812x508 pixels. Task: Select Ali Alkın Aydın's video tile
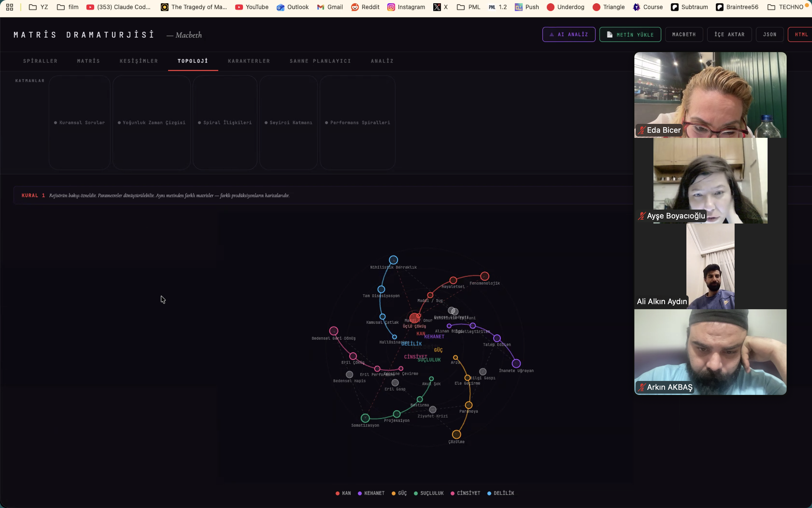(x=710, y=266)
